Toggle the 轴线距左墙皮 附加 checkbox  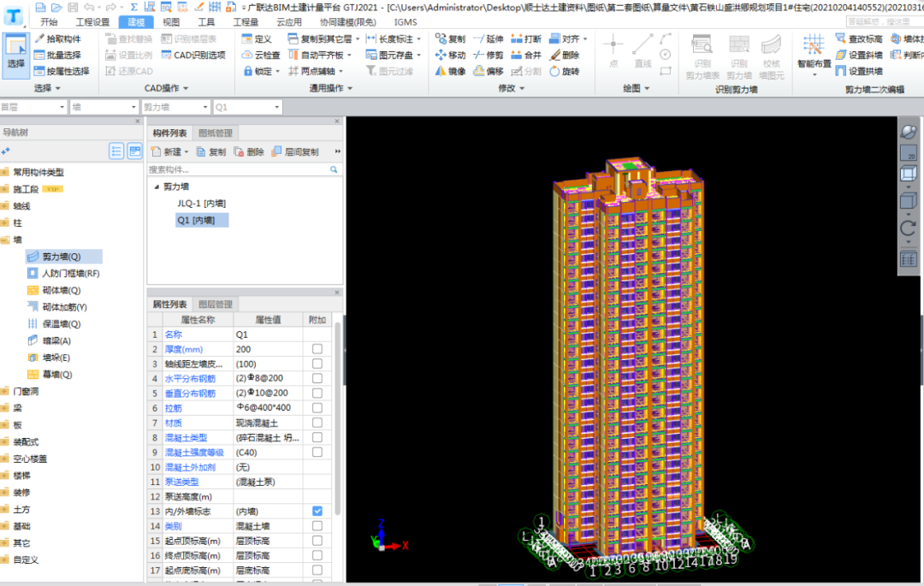(317, 364)
